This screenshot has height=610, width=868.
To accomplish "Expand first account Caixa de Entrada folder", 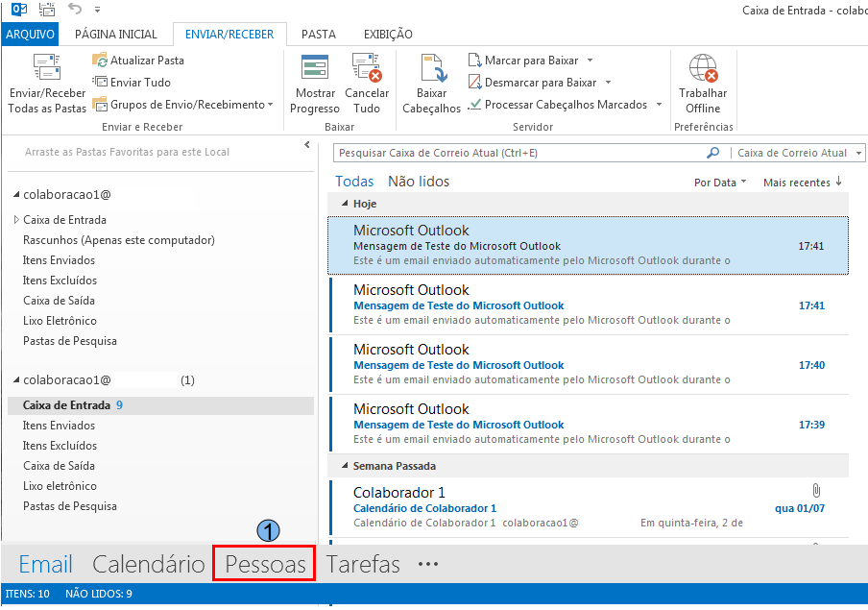I will [16, 220].
